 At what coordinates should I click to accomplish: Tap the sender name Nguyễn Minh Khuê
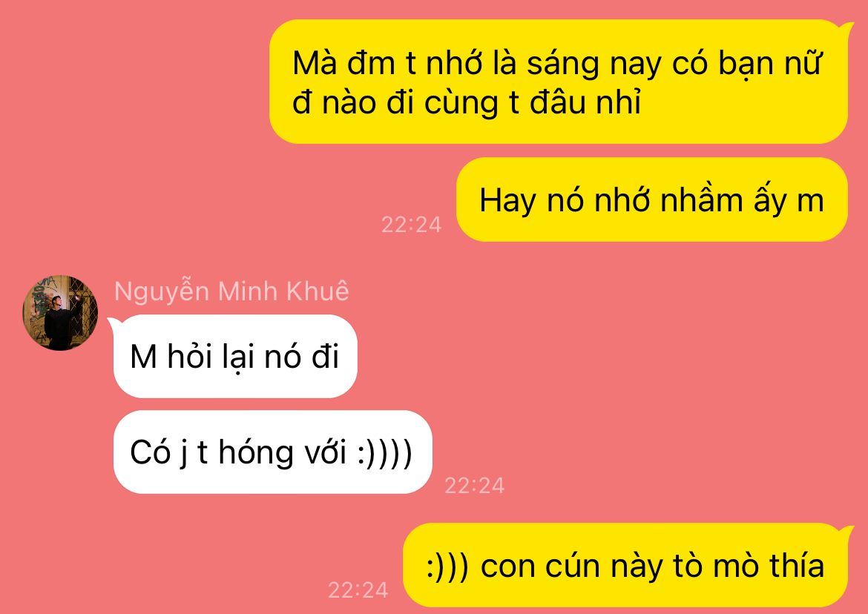(231, 292)
